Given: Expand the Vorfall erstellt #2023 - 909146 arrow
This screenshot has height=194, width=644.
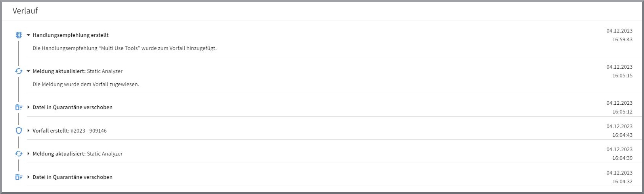Looking at the screenshot, I should tap(29, 131).
